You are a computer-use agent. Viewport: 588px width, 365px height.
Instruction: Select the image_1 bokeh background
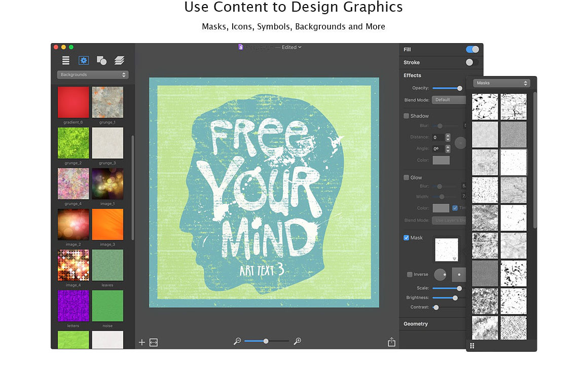[107, 184]
